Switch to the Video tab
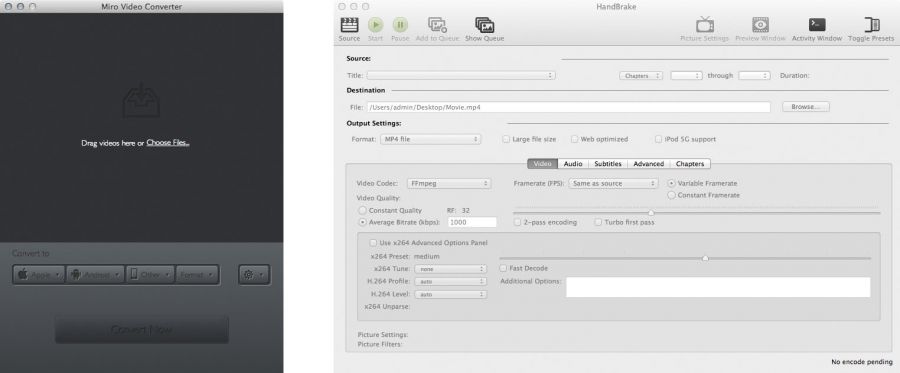900x373 pixels. [542, 164]
